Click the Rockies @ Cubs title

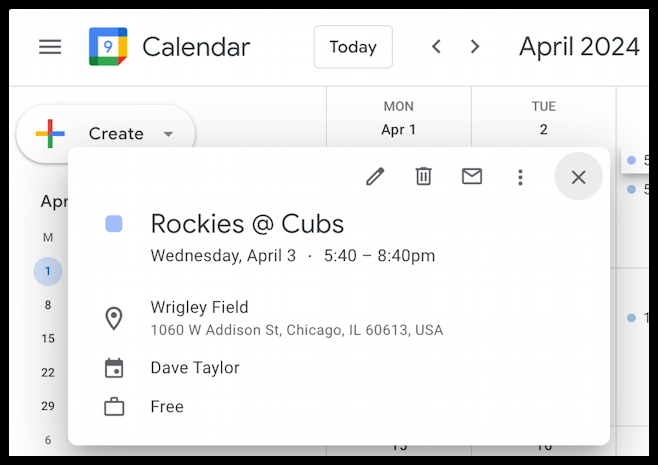pos(247,224)
